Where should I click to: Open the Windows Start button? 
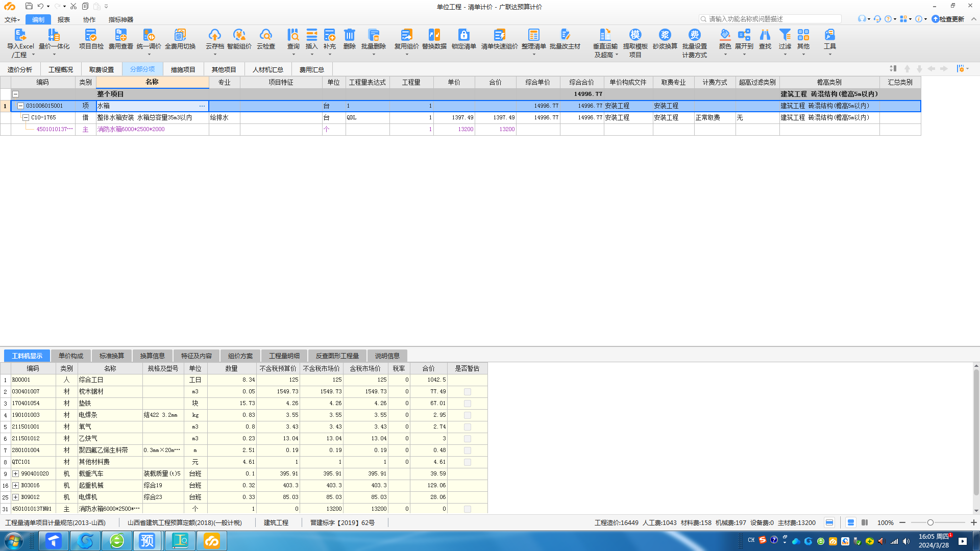click(x=14, y=541)
